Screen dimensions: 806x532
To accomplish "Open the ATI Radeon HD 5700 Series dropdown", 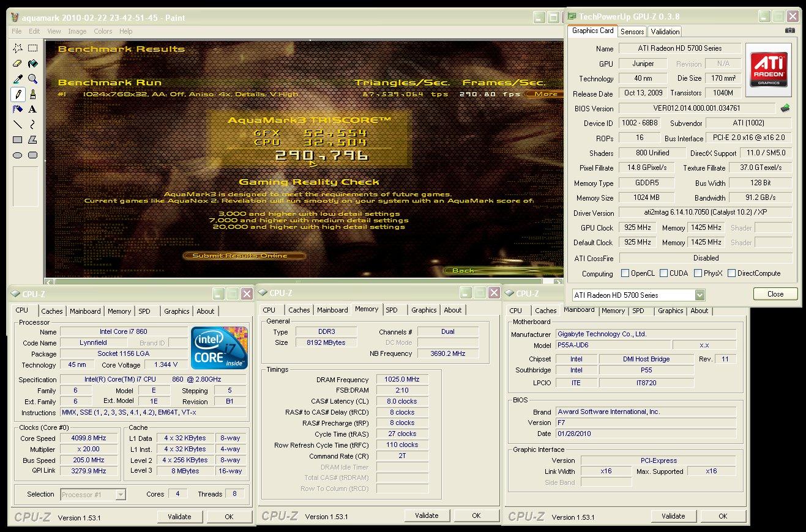I will pos(700,295).
